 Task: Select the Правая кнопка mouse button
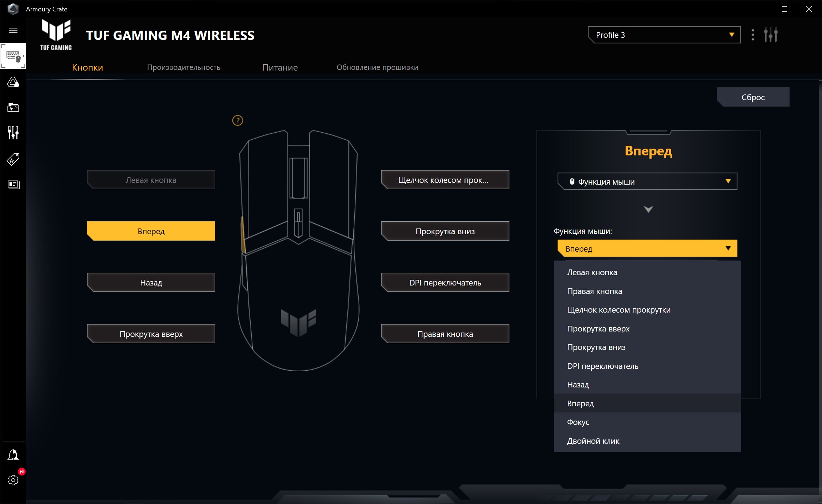tap(445, 334)
